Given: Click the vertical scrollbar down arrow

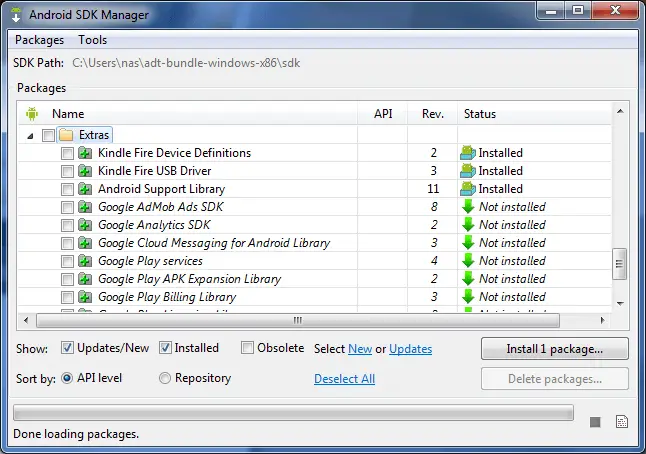Looking at the screenshot, I should [620, 304].
